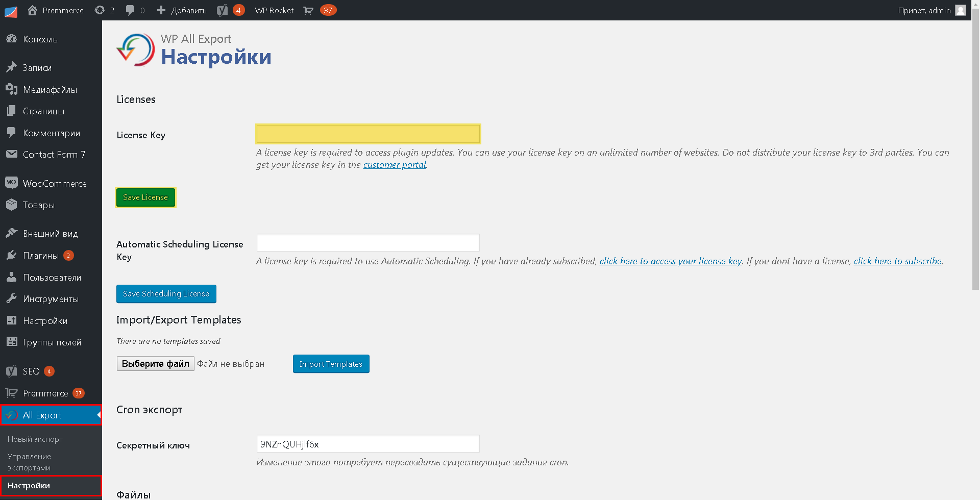Collapse the All Export menu arrow
980x500 pixels.
pyautogui.click(x=99, y=415)
